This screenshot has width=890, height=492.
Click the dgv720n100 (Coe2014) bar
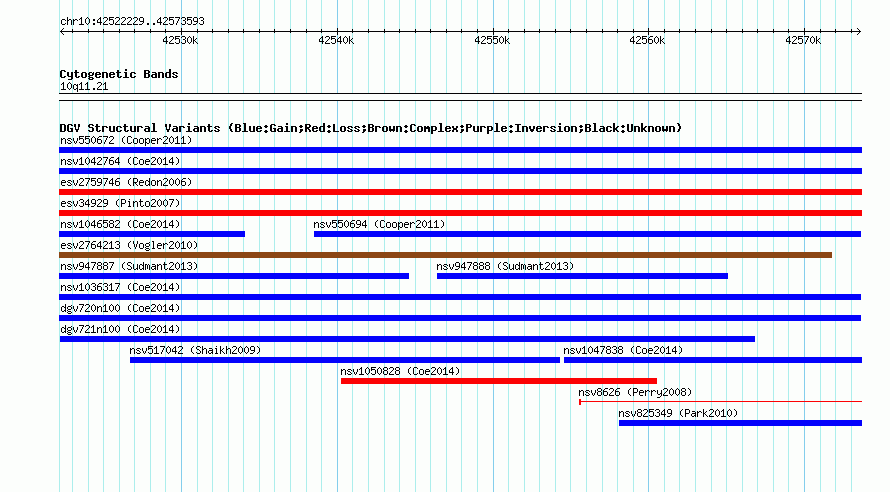(460, 318)
